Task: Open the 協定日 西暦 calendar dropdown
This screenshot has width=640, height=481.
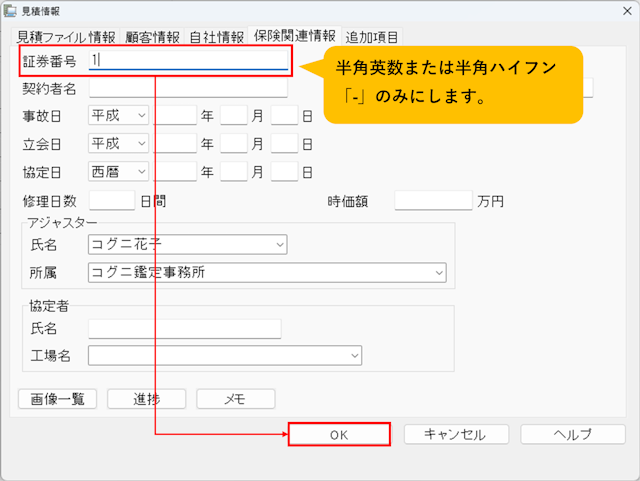Action: click(x=119, y=172)
